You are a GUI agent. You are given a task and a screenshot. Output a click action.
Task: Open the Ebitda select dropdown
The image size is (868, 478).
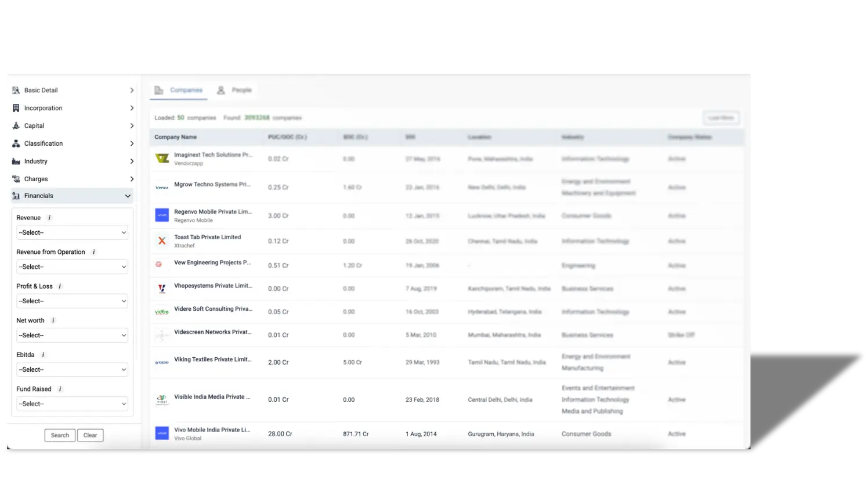tap(71, 369)
